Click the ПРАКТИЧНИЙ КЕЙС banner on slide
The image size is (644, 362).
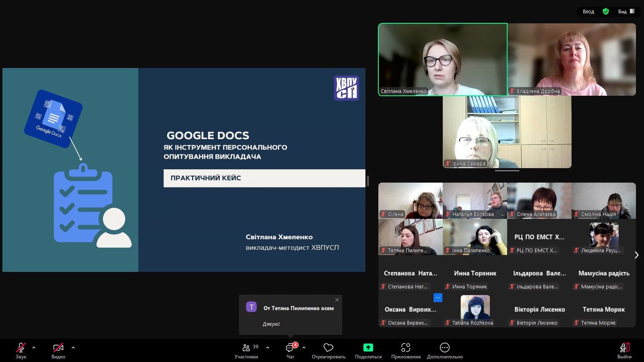[264, 178]
